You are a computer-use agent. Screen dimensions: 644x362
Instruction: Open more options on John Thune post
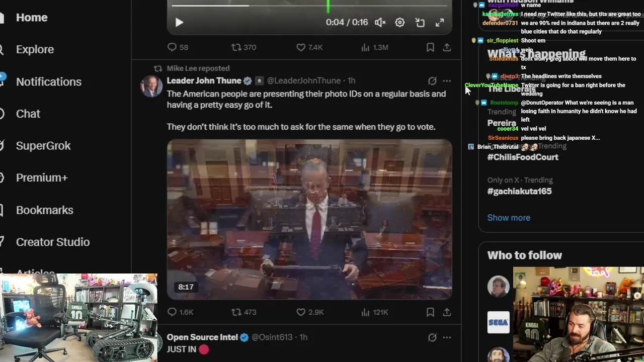447,80
